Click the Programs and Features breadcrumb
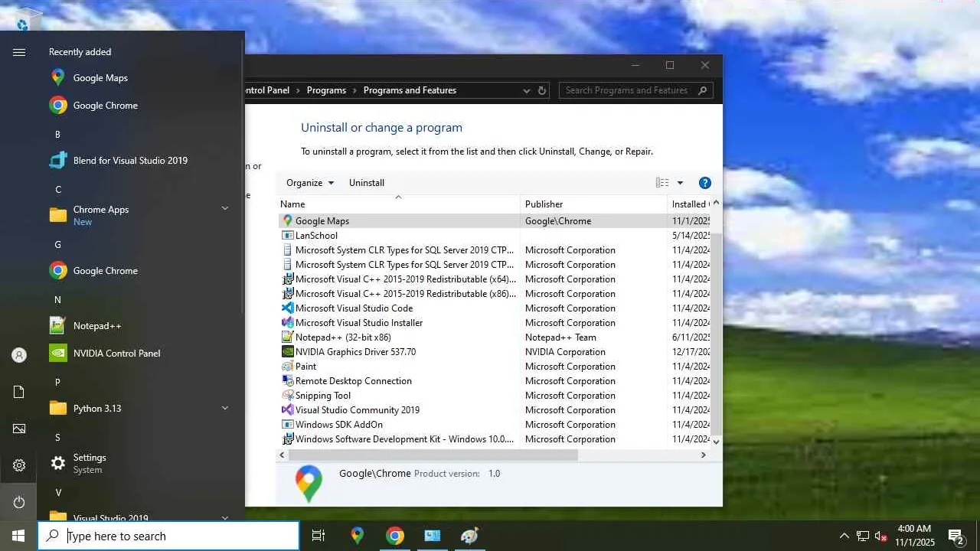The width and height of the screenshot is (980, 551). coord(410,90)
